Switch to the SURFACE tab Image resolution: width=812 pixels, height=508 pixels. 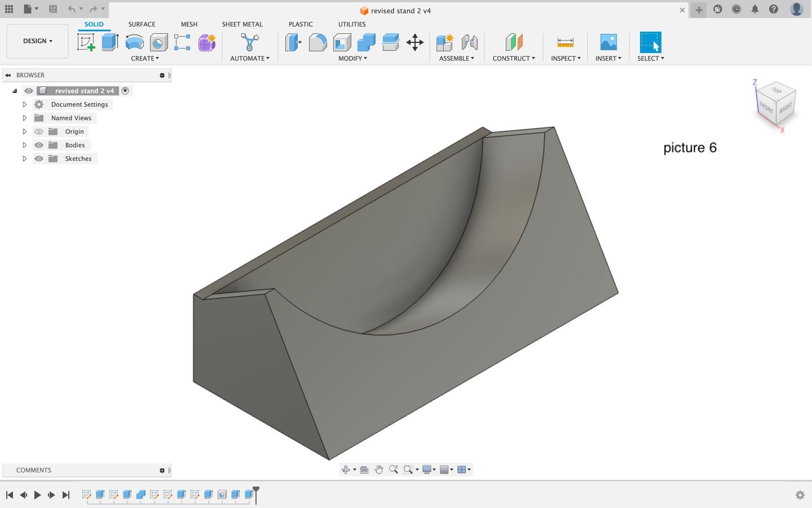(142, 24)
